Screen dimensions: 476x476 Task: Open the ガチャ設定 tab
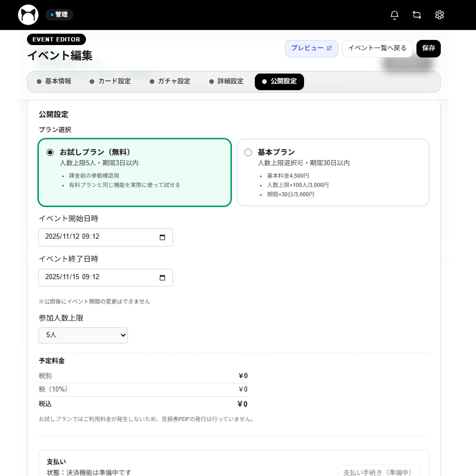point(170,81)
